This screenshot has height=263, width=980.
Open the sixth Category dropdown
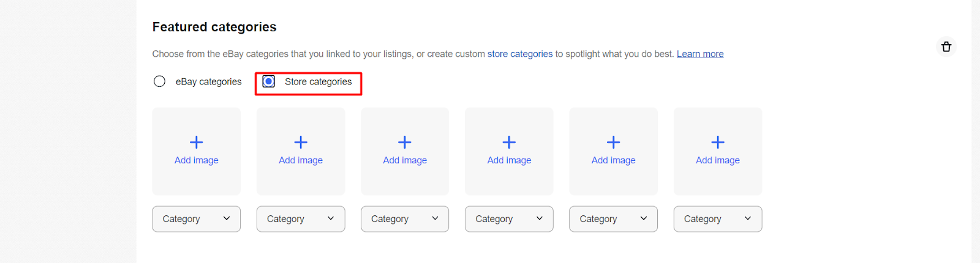tap(718, 219)
